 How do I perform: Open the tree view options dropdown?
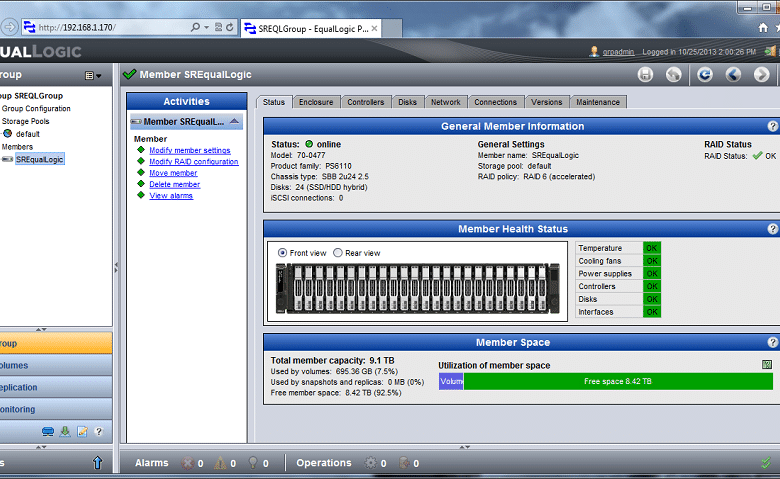click(93, 76)
